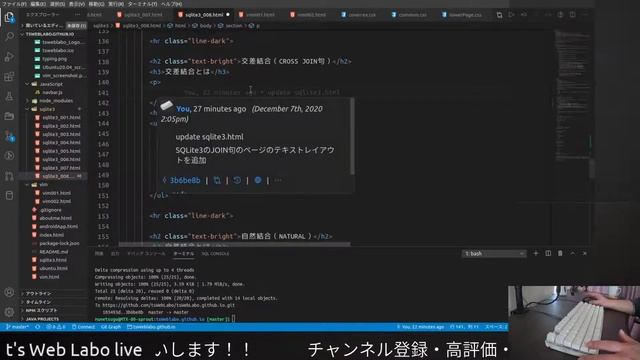Open README.md in file tree
Viewport: 640px width, 360px height.
click(x=53, y=251)
